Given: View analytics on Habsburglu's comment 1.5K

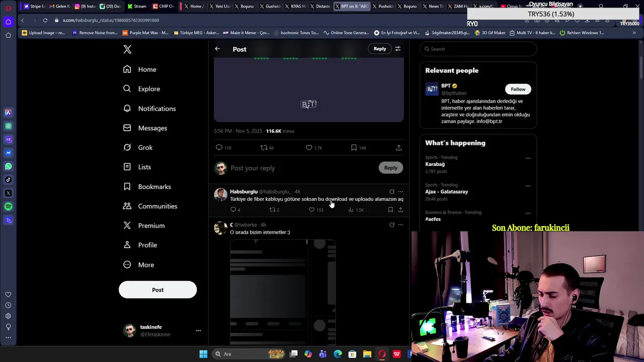Looking at the screenshot, I should tap(356, 210).
